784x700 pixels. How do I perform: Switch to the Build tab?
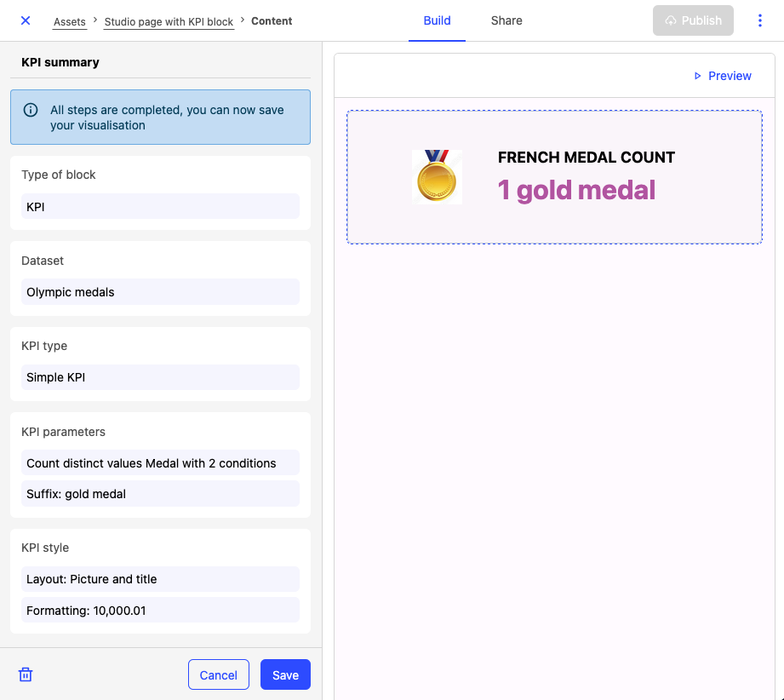click(x=437, y=20)
